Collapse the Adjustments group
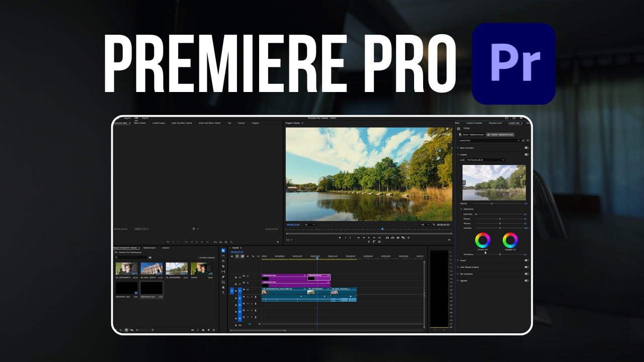The width and height of the screenshot is (644, 362). (461, 209)
